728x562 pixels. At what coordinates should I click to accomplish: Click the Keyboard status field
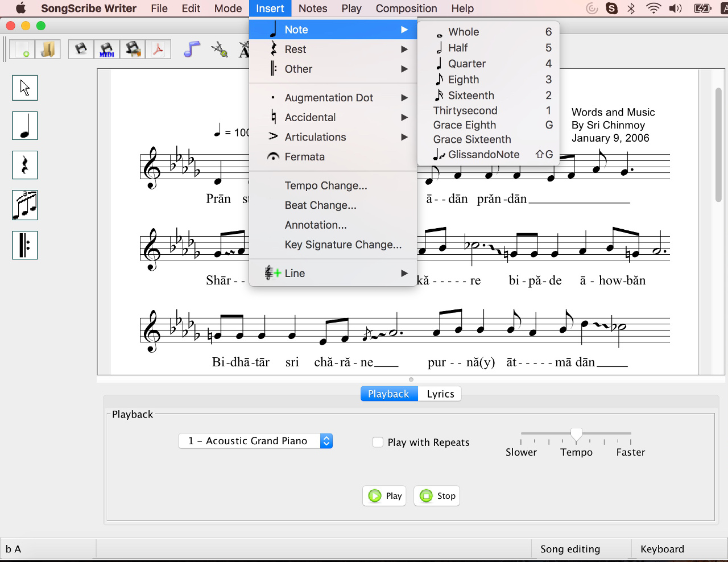(x=679, y=549)
